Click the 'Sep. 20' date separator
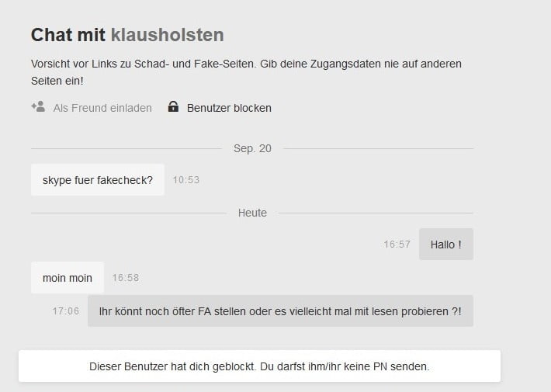The image size is (551, 392). pyautogui.click(x=252, y=148)
